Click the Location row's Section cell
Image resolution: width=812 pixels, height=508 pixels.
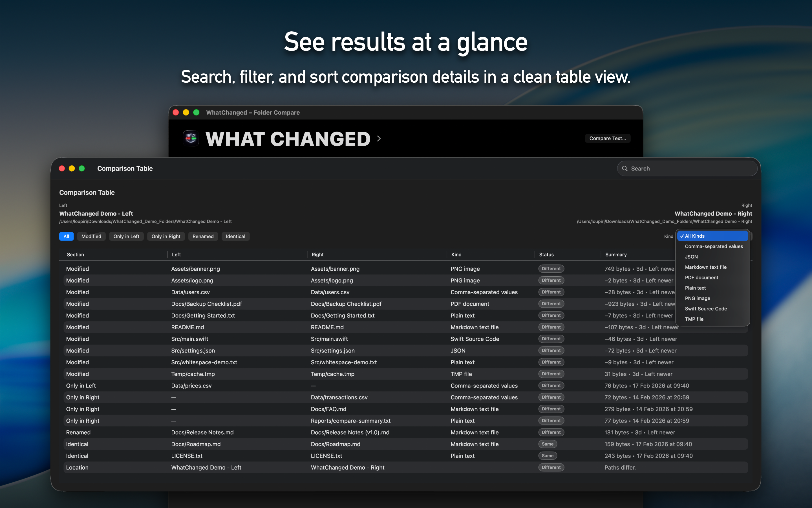pos(77,467)
